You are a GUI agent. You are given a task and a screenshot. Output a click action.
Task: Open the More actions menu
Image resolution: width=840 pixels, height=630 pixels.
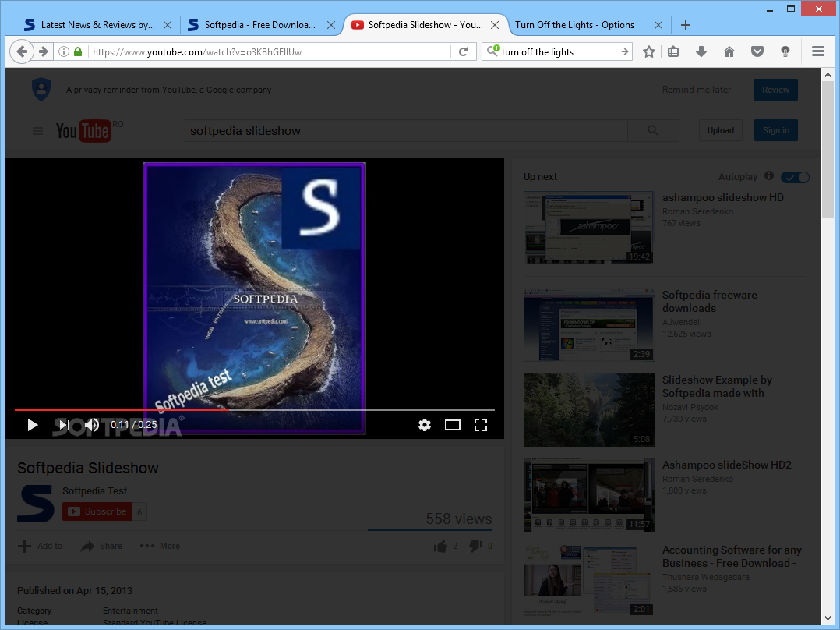tap(160, 546)
